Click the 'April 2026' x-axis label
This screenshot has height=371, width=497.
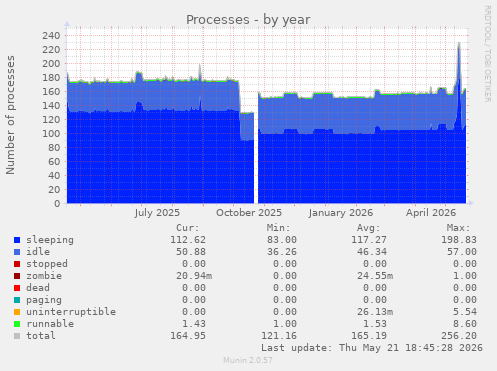tap(431, 213)
